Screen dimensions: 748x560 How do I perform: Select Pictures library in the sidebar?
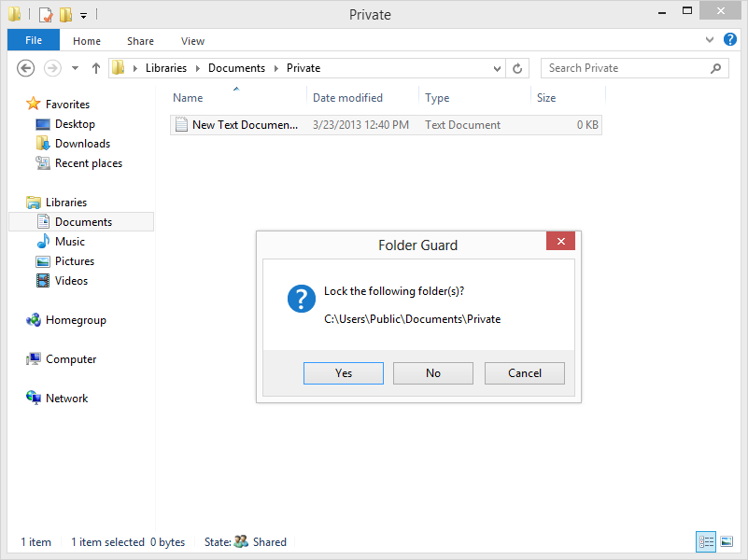point(74,261)
